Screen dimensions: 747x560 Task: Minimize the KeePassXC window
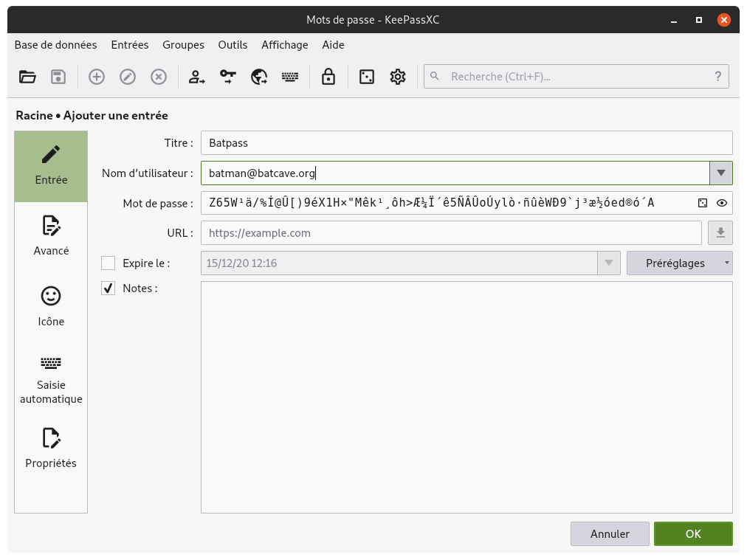674,20
